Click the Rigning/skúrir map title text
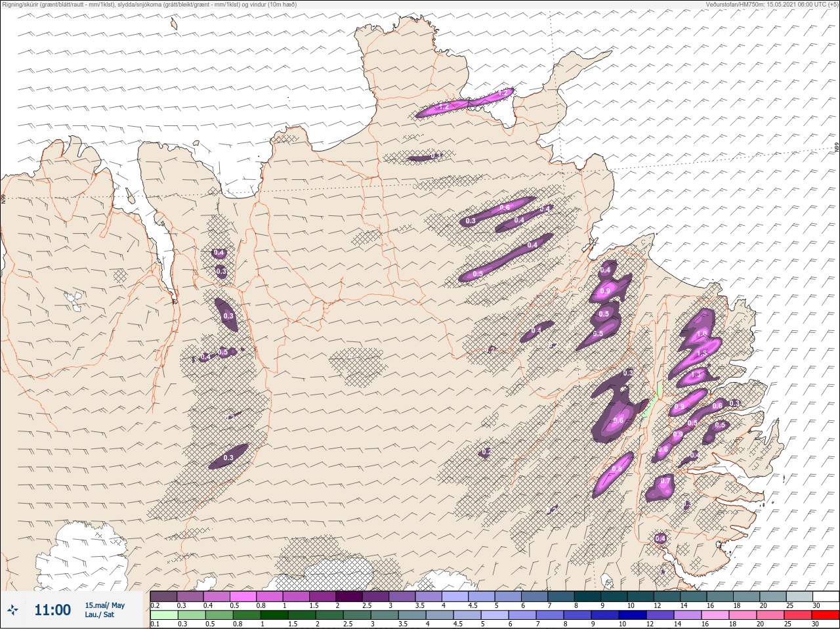This screenshot has width=840, height=629. (x=149, y=4)
